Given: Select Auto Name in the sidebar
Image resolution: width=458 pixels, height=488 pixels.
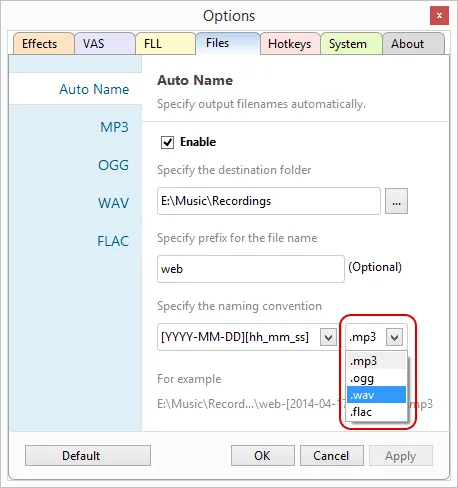Looking at the screenshot, I should [x=75, y=89].
